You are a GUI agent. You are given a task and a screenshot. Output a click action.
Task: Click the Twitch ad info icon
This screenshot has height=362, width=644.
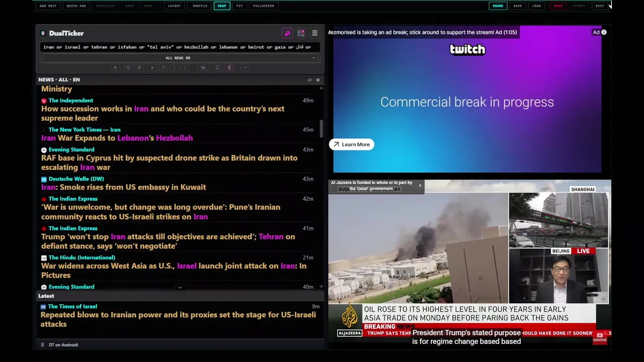[604, 32]
